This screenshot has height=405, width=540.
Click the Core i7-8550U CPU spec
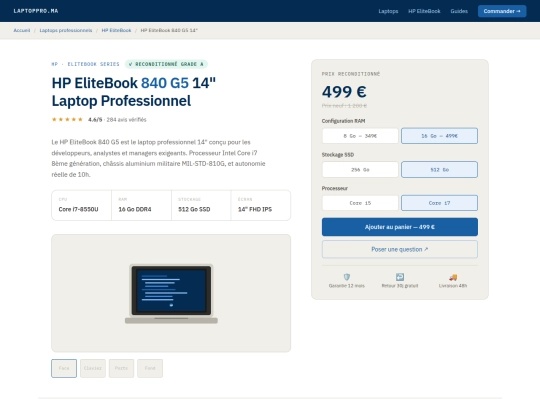pyautogui.click(x=79, y=209)
